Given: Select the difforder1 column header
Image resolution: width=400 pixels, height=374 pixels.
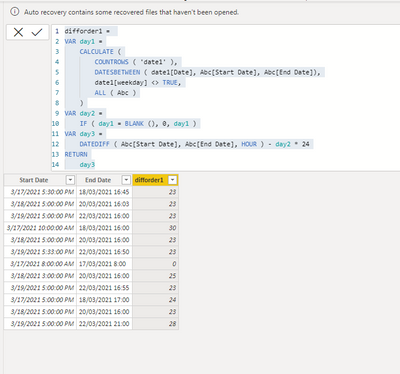Looking at the screenshot, I should coord(149,180).
